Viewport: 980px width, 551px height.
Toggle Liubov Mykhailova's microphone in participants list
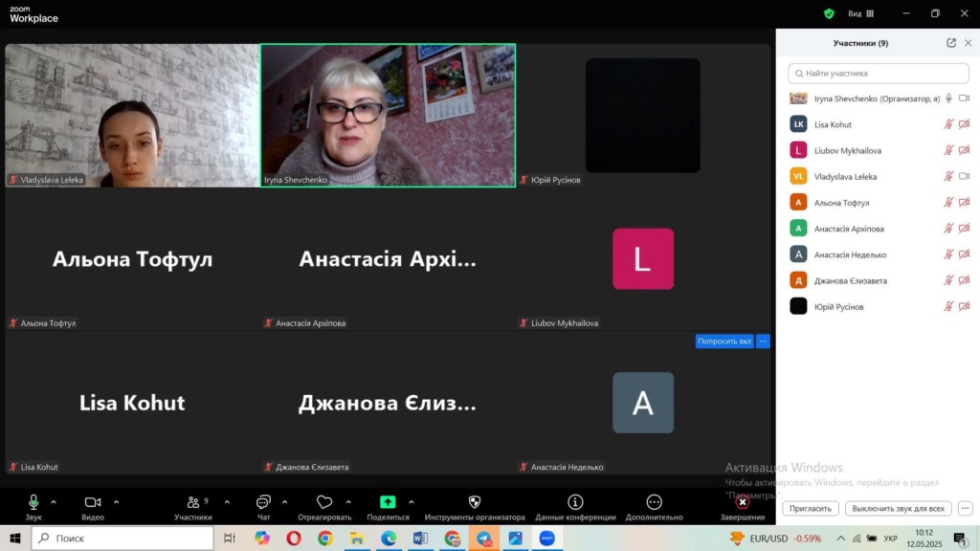pos(948,150)
